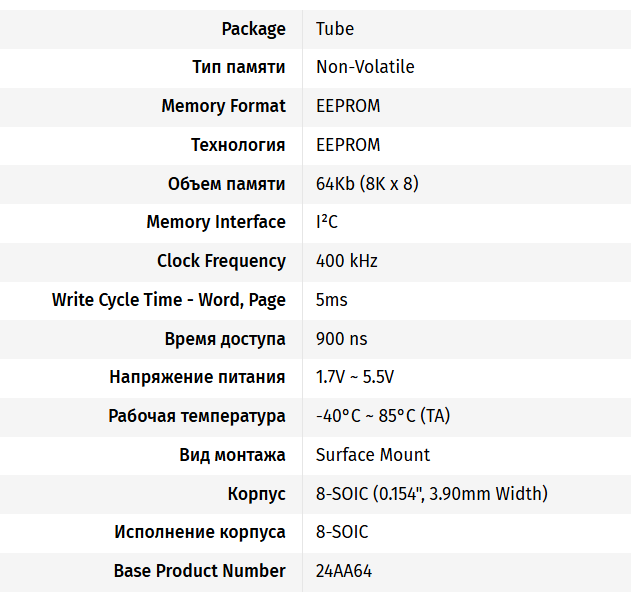The height and width of the screenshot is (604, 631).
Task: Select the "24AA64" base product number
Action: click(x=345, y=571)
